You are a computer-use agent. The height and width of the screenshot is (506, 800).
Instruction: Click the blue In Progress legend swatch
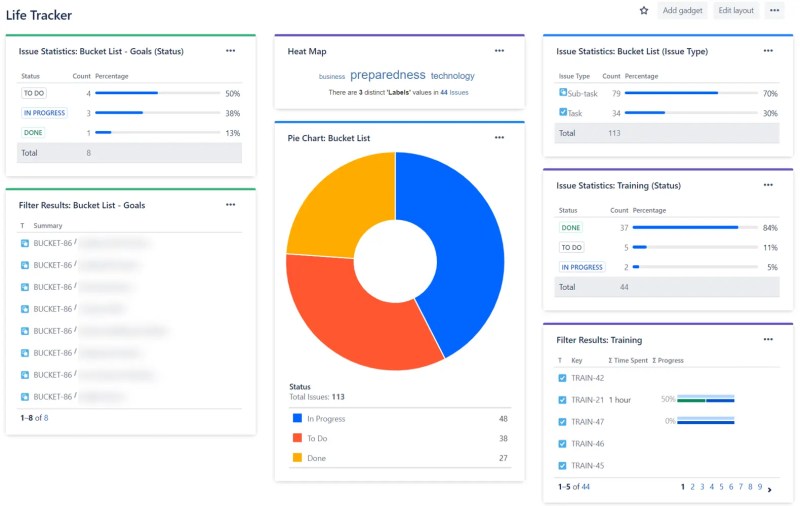[x=297, y=418]
